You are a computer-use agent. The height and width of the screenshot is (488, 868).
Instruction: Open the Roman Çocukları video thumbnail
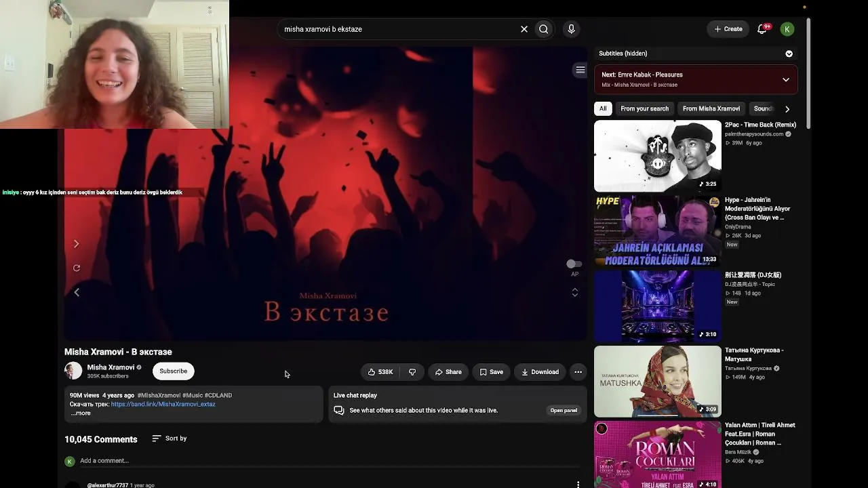point(658,455)
